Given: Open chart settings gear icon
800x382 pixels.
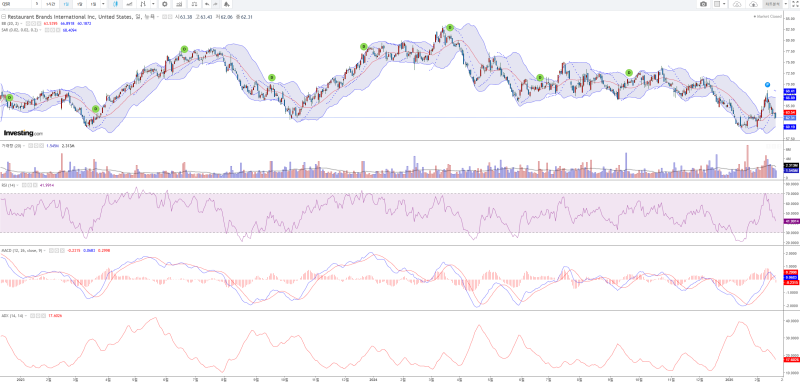Looking at the screenshot, I should (x=165, y=4).
